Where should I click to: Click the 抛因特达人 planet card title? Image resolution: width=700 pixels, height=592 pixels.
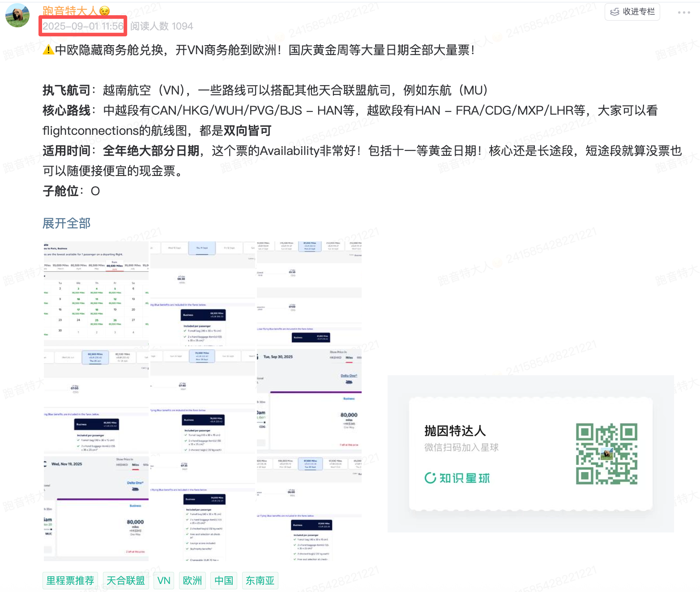point(455,431)
